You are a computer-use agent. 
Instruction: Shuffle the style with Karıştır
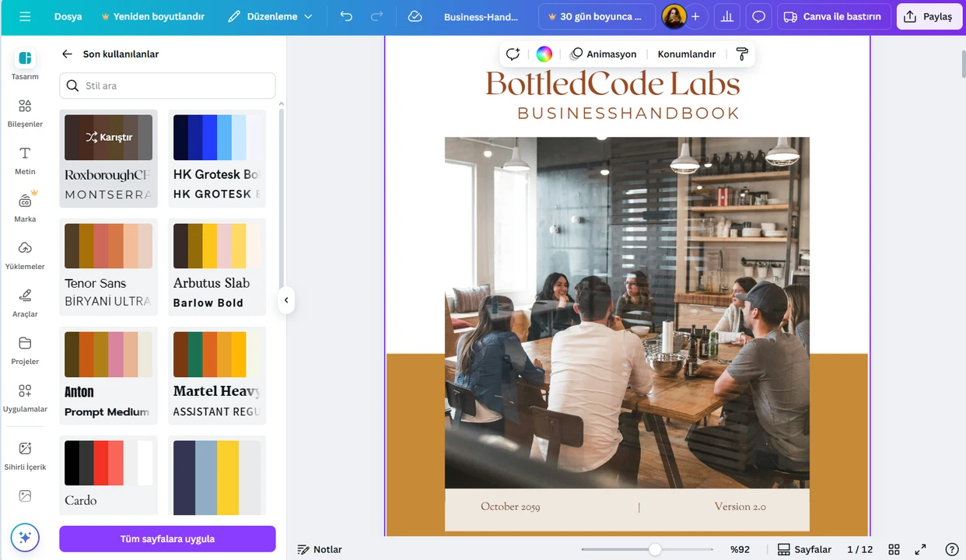tap(108, 138)
